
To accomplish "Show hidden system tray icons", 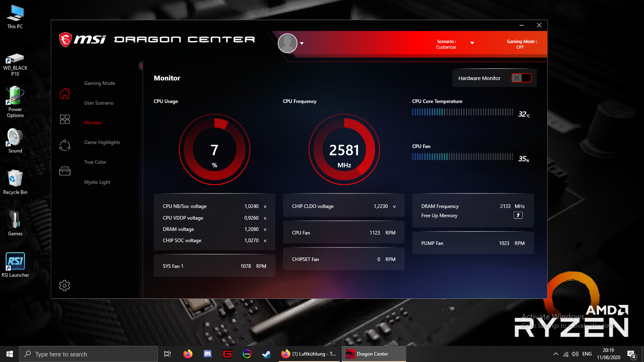I will tap(556, 354).
